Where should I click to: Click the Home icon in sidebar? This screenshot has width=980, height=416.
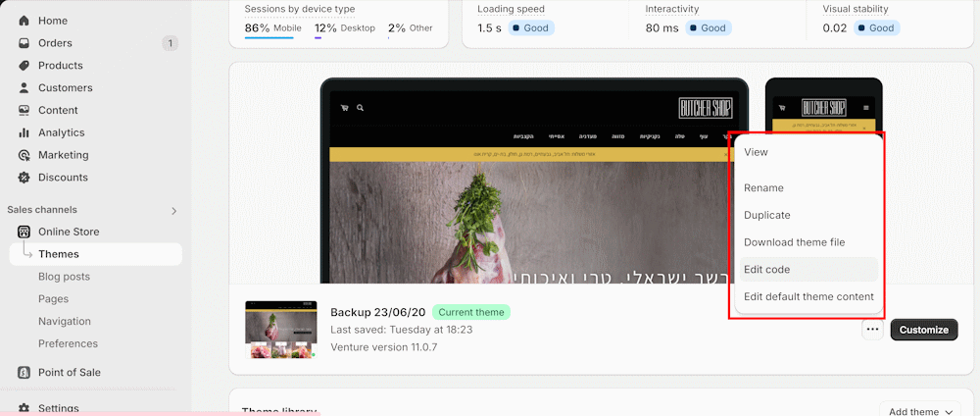[24, 21]
